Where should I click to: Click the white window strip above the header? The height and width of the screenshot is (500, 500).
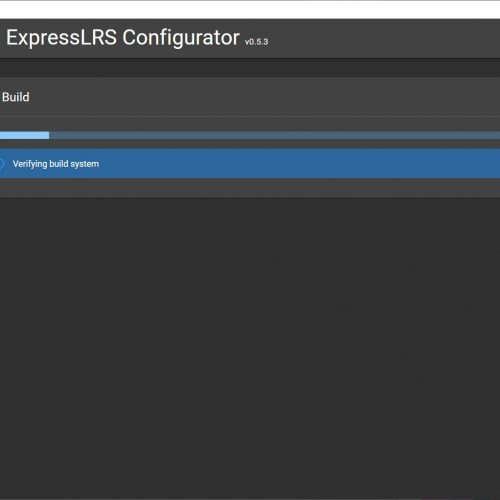point(250,10)
